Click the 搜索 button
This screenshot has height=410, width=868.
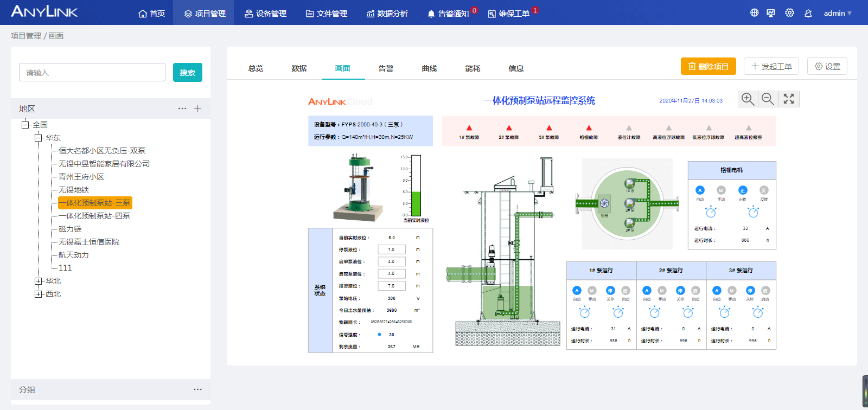[188, 72]
